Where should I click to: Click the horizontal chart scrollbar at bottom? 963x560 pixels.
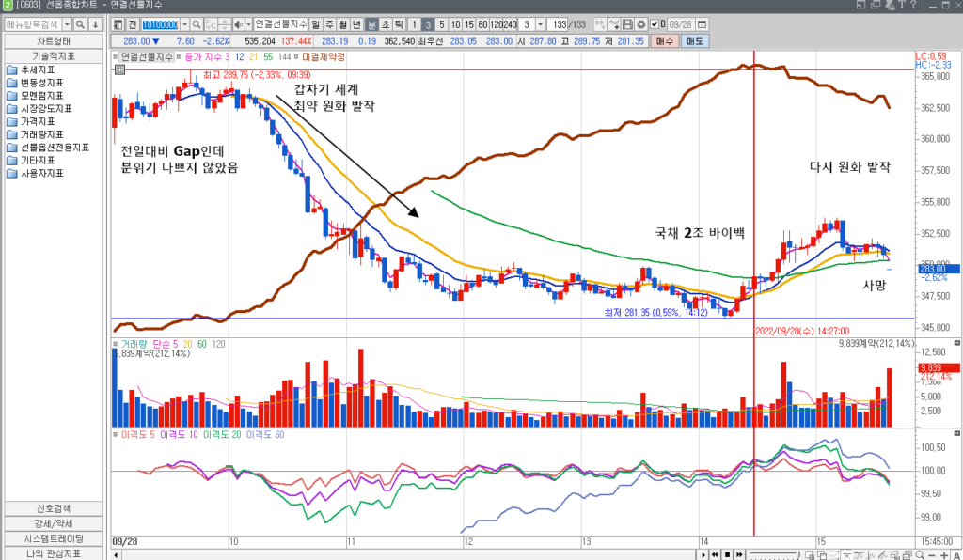[404, 554]
